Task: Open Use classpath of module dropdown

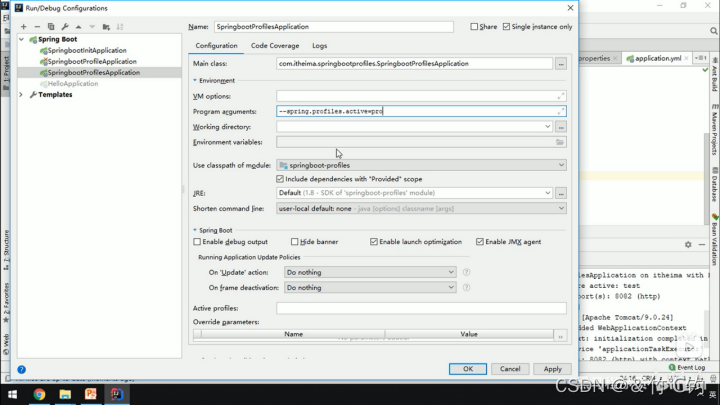Action: (561, 165)
